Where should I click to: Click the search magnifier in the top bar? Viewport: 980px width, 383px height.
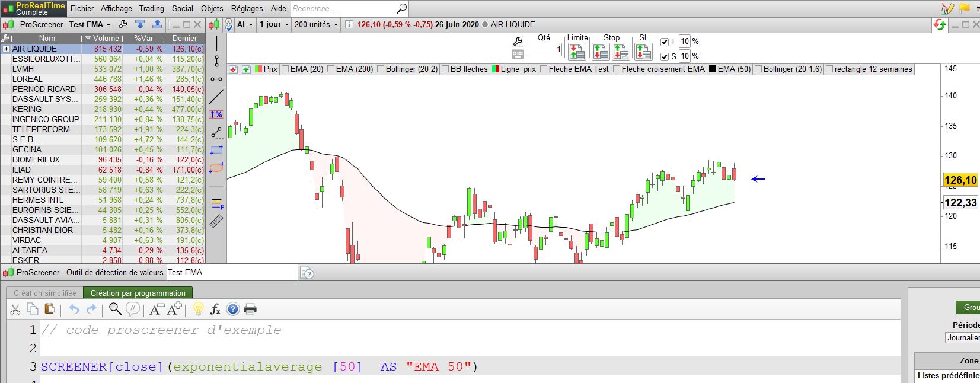401,8
